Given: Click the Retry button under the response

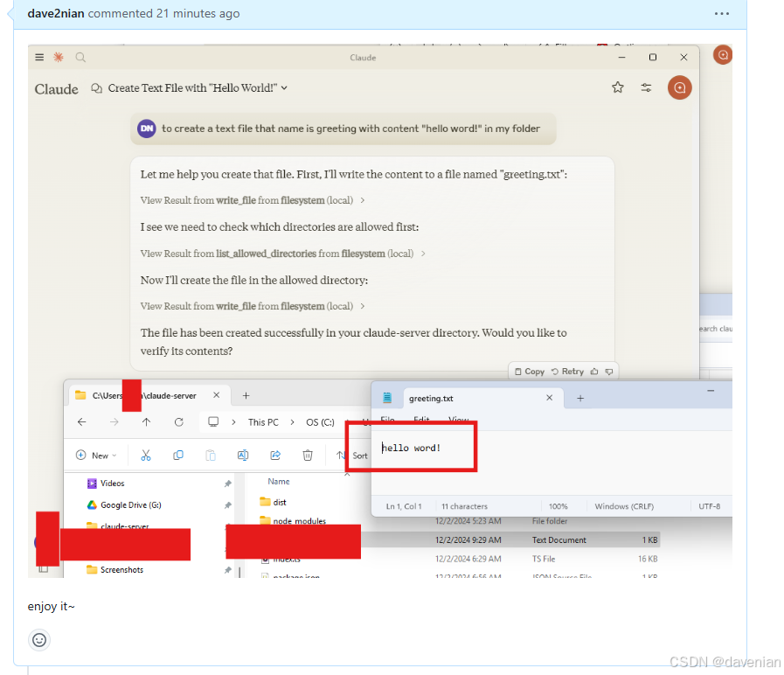Looking at the screenshot, I should click(568, 372).
